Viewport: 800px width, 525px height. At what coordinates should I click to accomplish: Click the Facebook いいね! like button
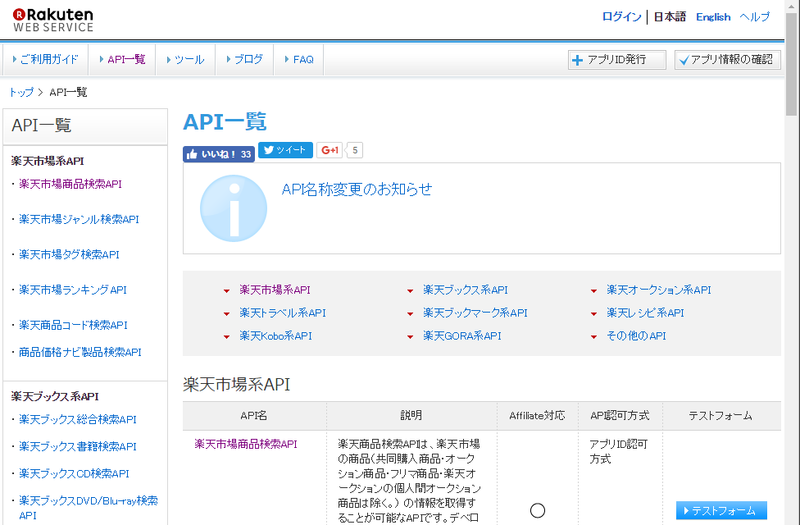pyautogui.click(x=218, y=154)
